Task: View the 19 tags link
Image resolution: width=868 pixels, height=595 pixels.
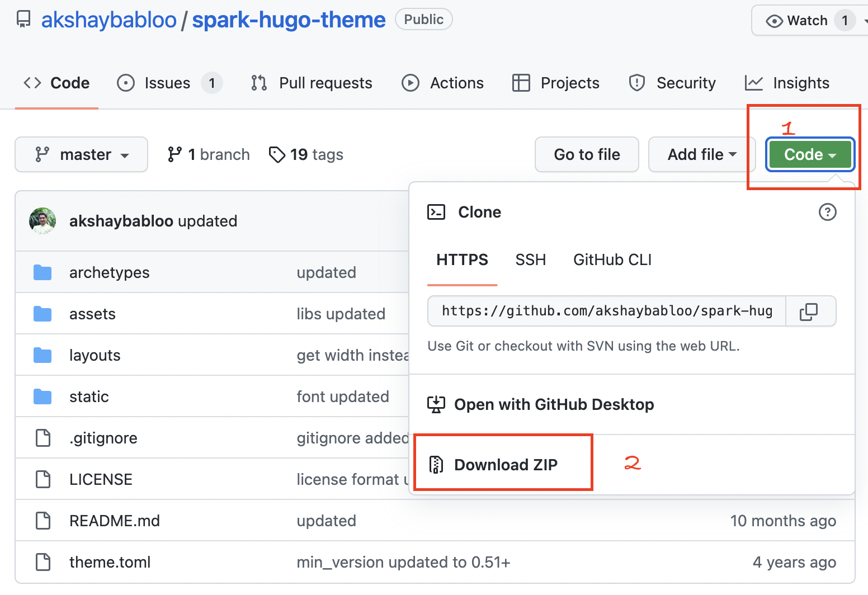Action: coord(306,154)
